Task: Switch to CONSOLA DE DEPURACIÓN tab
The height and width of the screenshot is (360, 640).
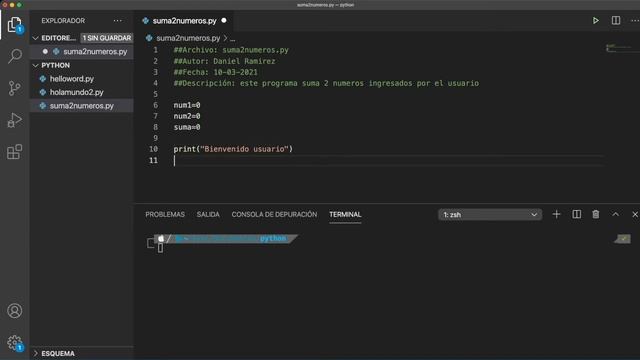Action: [274, 214]
